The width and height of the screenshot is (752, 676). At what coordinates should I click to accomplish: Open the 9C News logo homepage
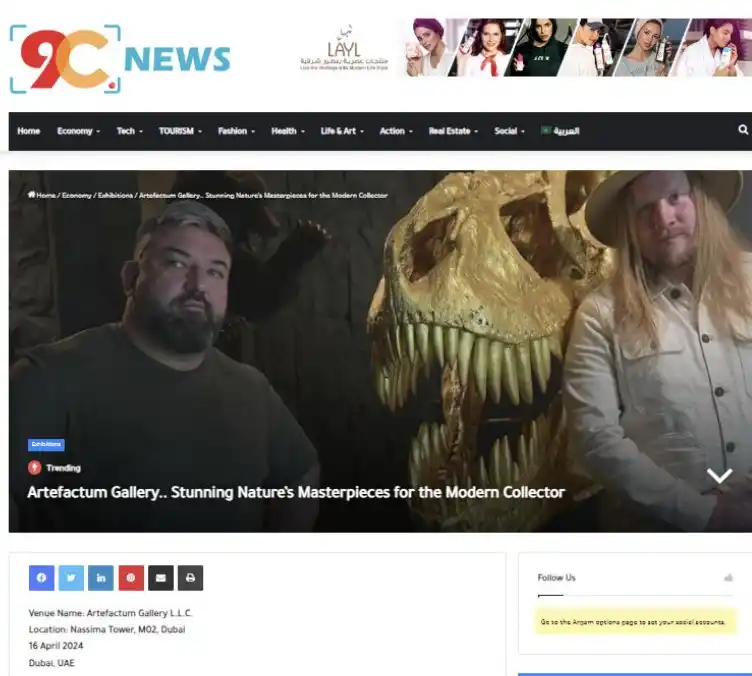119,59
